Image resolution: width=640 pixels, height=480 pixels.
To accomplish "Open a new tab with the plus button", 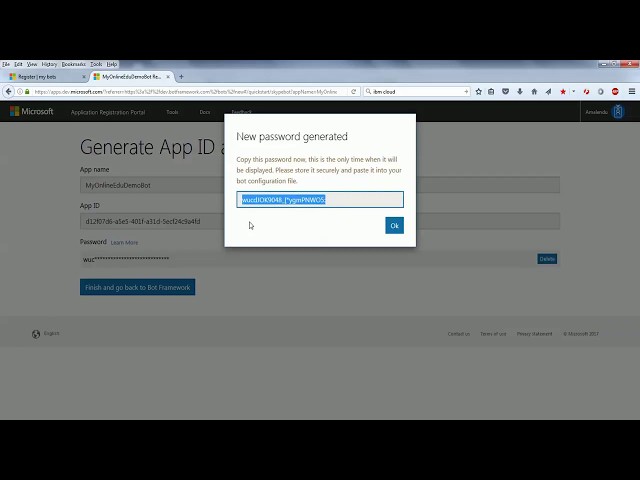I will 181,76.
